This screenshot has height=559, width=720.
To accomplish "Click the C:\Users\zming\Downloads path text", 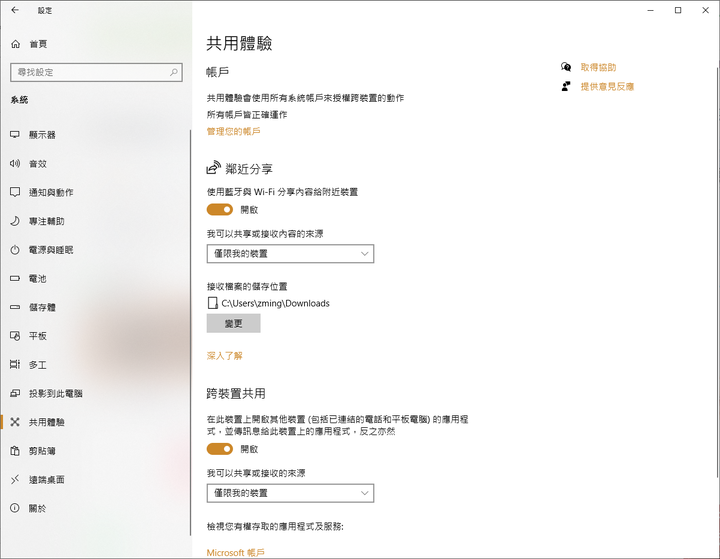I will point(276,303).
